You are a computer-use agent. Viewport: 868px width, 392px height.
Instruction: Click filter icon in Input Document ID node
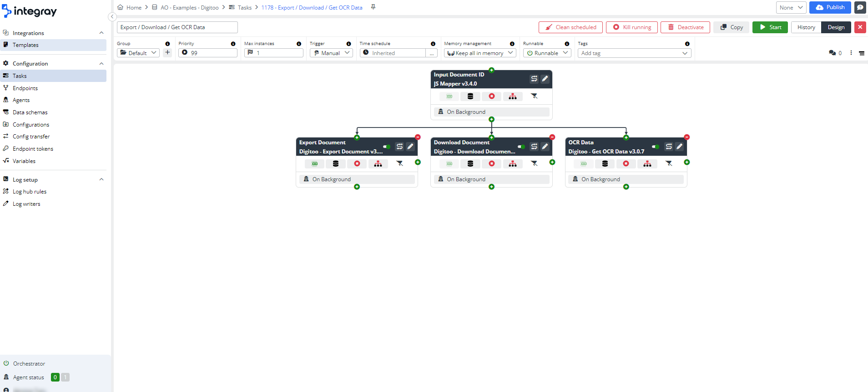(x=534, y=96)
